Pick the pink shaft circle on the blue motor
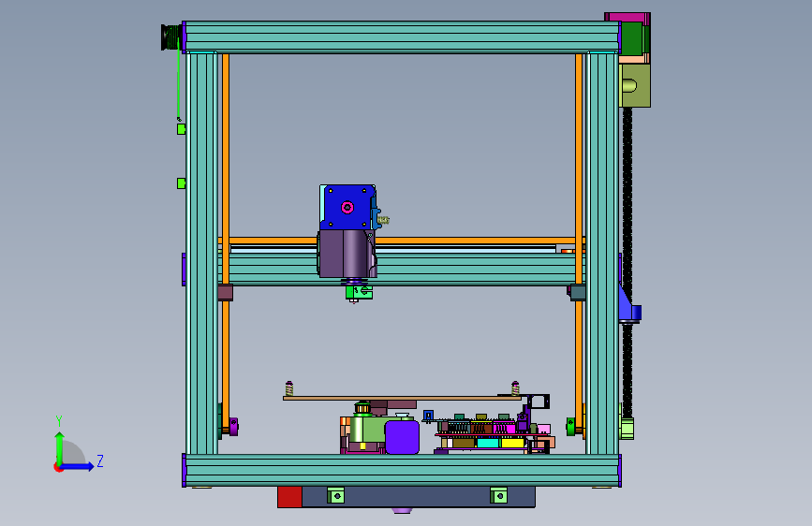 347,208
